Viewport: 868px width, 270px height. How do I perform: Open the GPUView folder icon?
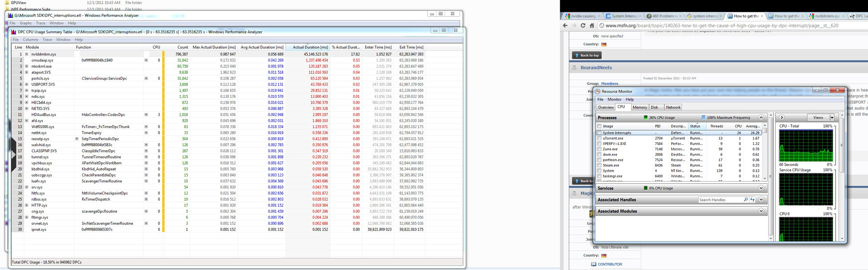[x=6, y=3]
